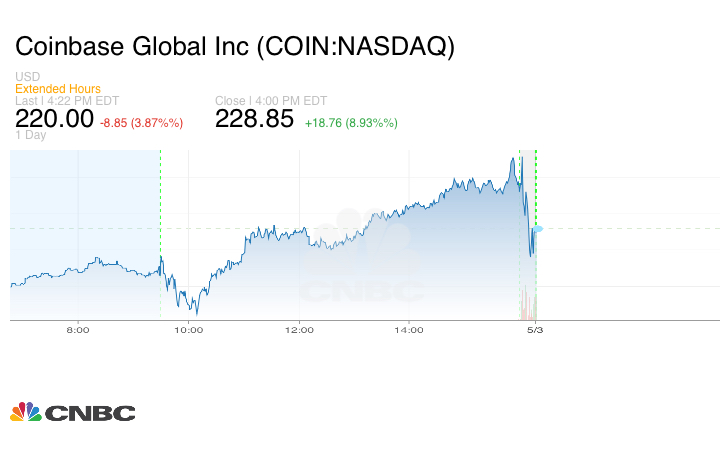Click the CNBC watermark in the chart center

(360, 258)
